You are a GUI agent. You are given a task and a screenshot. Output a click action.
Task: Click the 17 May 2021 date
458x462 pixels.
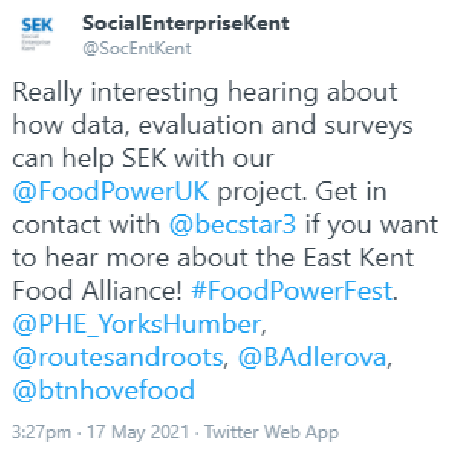tap(138, 432)
